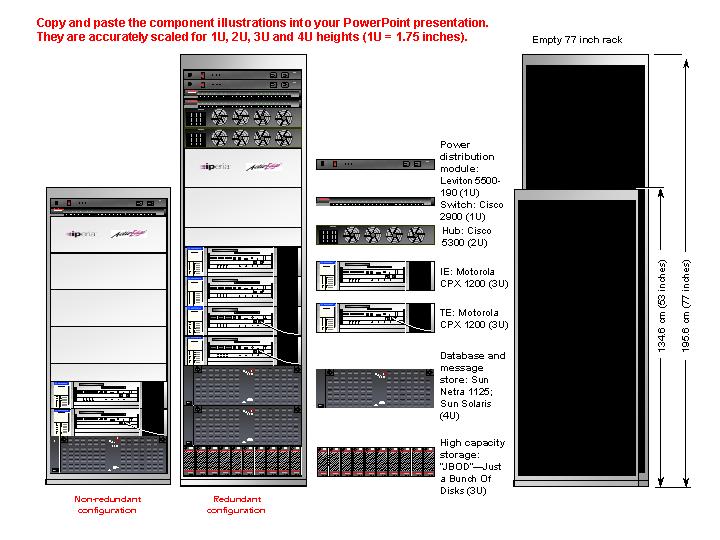Click the ipenia logo panel in redundant rack
This screenshot has width=720, height=540.
point(243,167)
